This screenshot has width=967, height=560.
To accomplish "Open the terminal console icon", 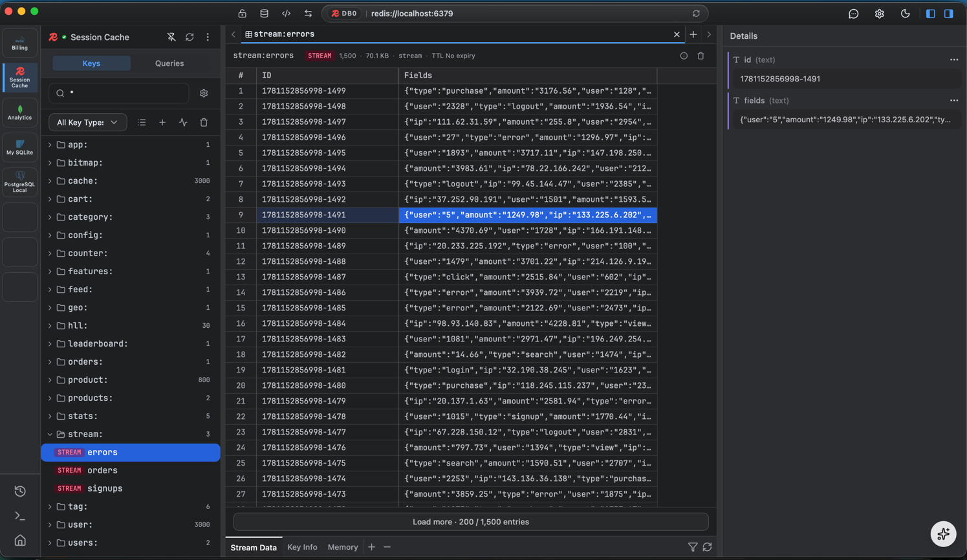I will (x=20, y=516).
